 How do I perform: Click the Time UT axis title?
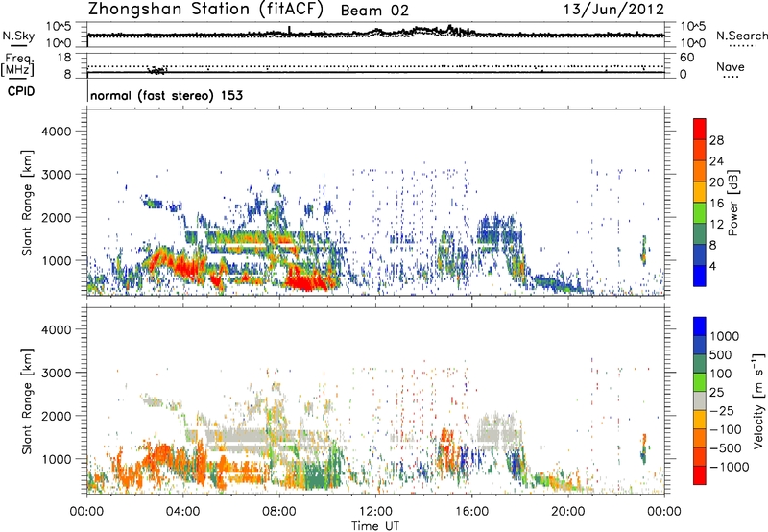click(375, 526)
